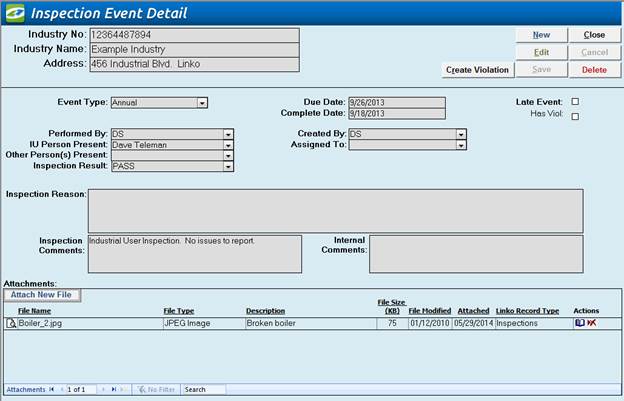Click the Linko logo icon in title bar
Viewport: 624px width, 401px height.
pyautogui.click(x=13, y=13)
